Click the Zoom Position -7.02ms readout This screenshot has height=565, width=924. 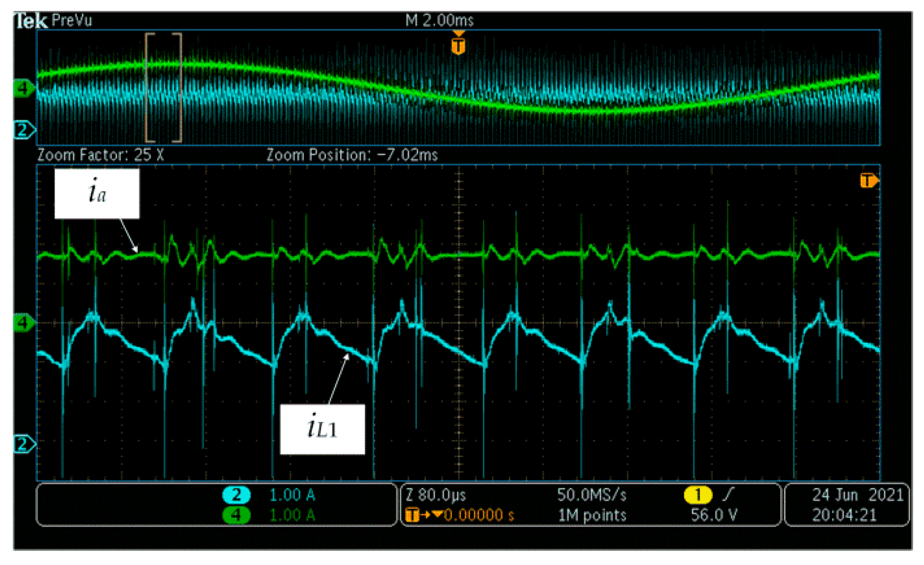[352, 155]
